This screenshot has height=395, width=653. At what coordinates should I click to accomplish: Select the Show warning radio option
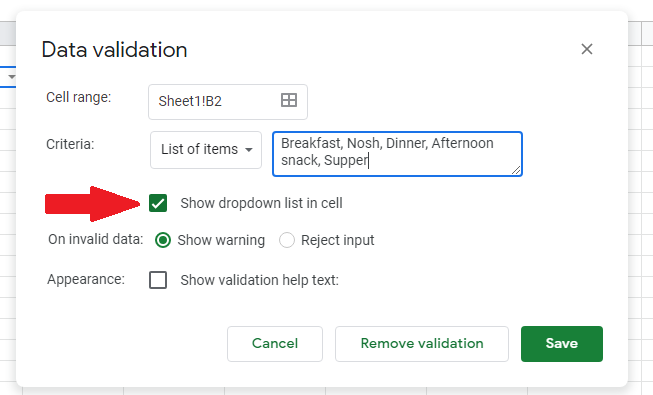163,240
